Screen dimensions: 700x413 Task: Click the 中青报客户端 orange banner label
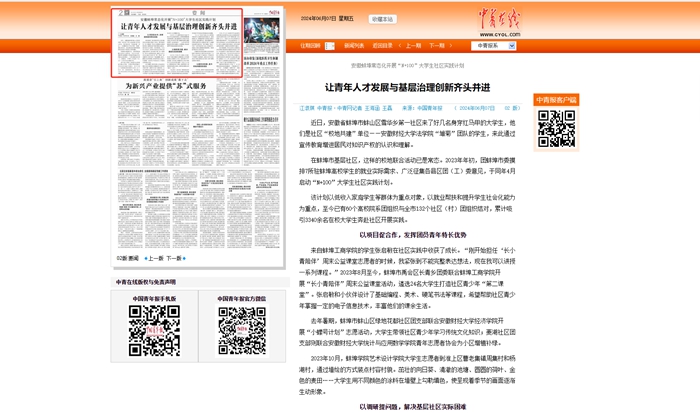[x=557, y=100]
